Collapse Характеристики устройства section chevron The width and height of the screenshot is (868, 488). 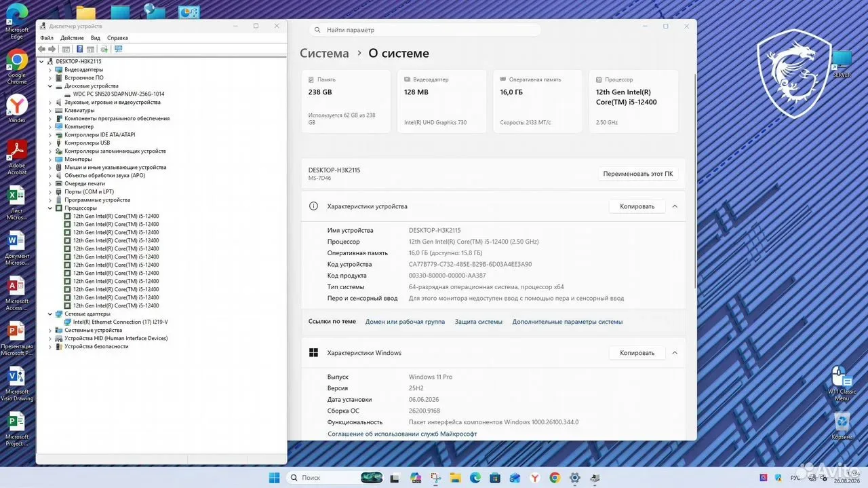pos(675,206)
